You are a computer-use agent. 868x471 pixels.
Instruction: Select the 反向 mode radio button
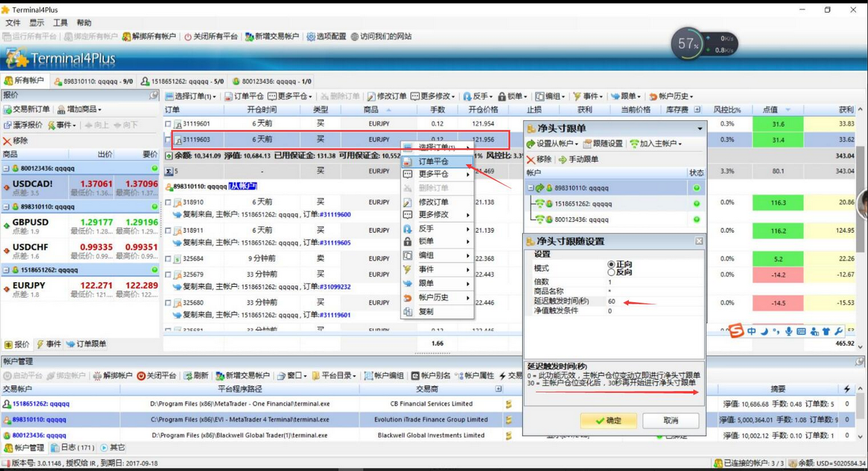point(611,272)
